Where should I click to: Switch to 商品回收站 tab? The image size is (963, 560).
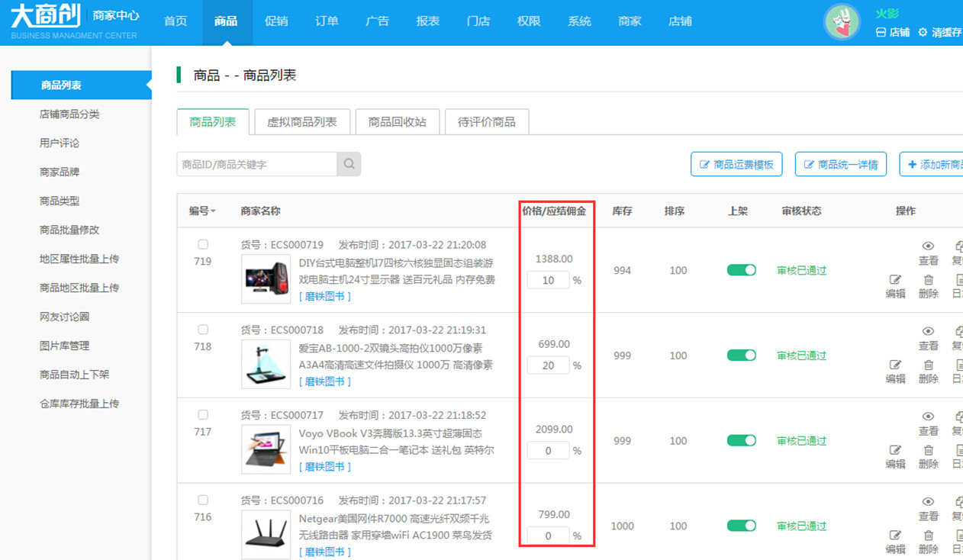tap(398, 122)
